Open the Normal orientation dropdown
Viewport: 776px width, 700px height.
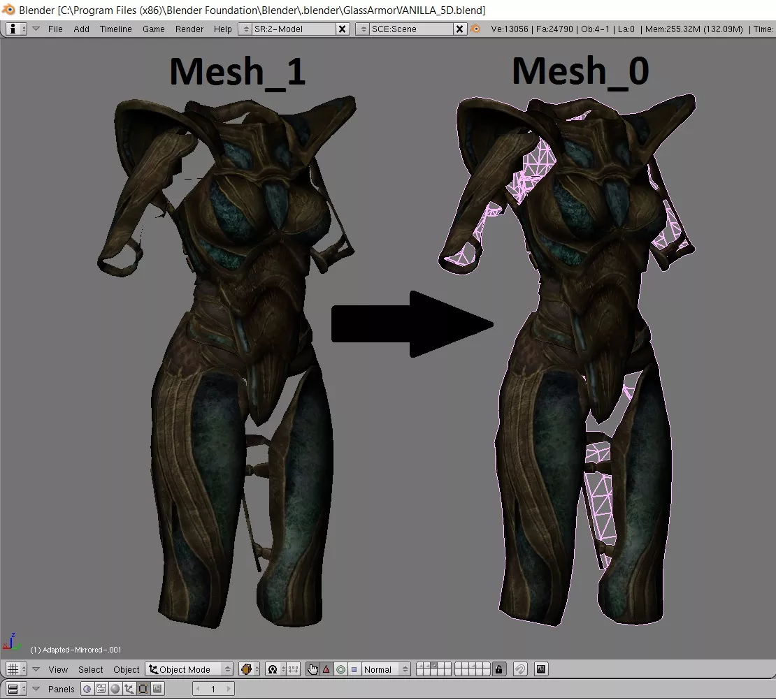click(386, 669)
